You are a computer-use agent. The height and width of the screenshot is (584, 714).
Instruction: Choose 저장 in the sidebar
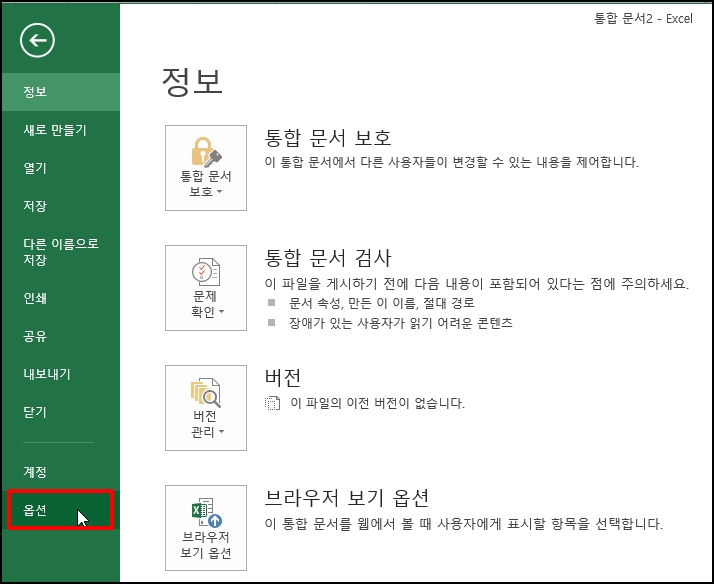tap(61, 206)
